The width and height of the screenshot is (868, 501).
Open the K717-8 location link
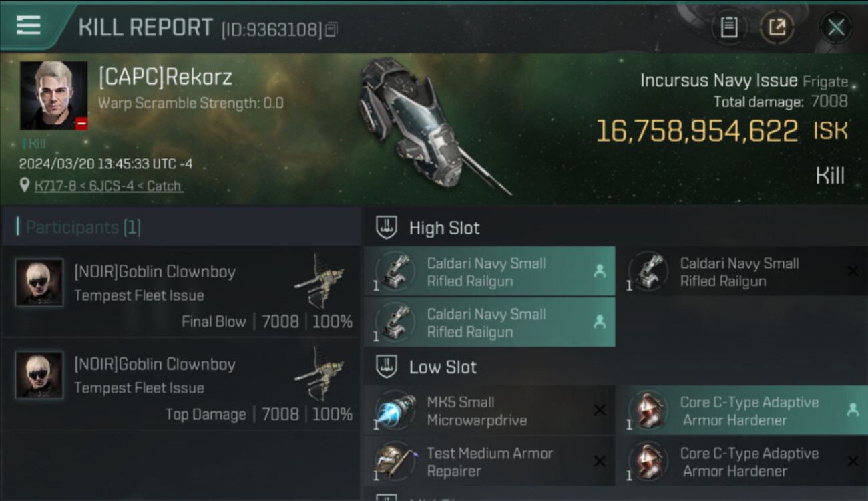coord(108,186)
